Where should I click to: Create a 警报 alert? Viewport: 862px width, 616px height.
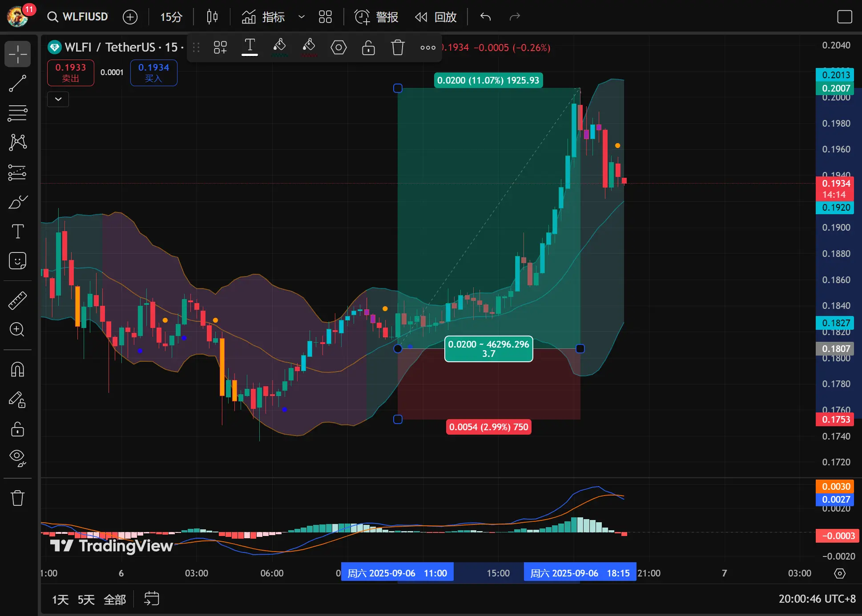[376, 17]
